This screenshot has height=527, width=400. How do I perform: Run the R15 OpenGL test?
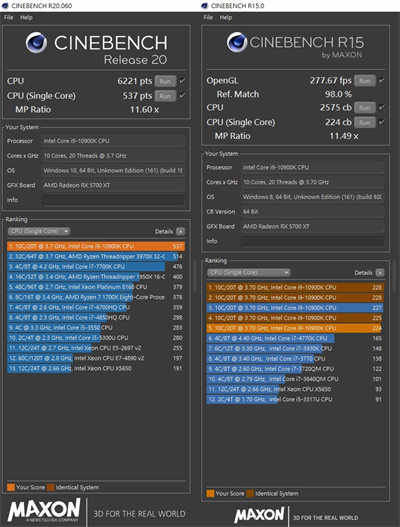pos(365,81)
